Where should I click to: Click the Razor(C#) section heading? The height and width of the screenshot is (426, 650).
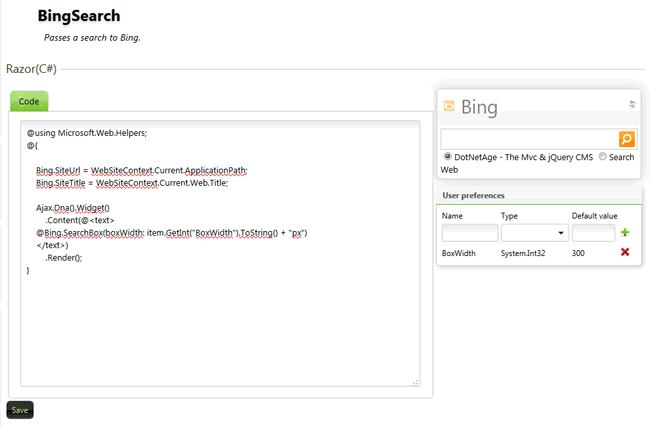(x=32, y=69)
